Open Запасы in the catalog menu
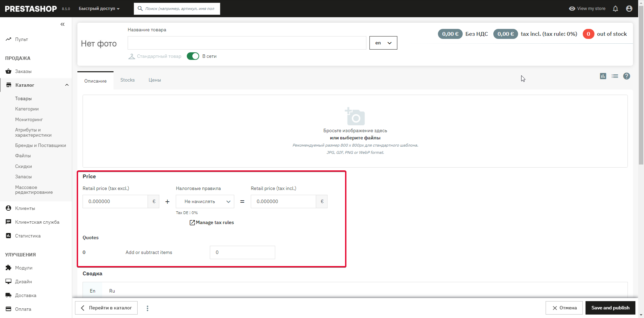This screenshot has height=318, width=644. point(23,177)
